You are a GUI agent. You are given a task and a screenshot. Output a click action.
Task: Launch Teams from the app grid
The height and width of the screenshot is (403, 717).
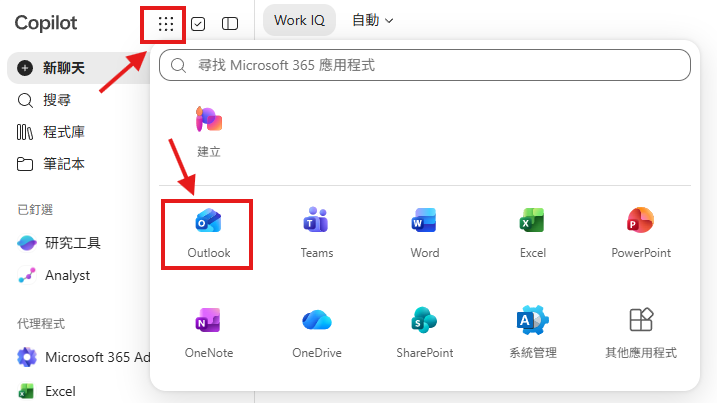pos(316,234)
